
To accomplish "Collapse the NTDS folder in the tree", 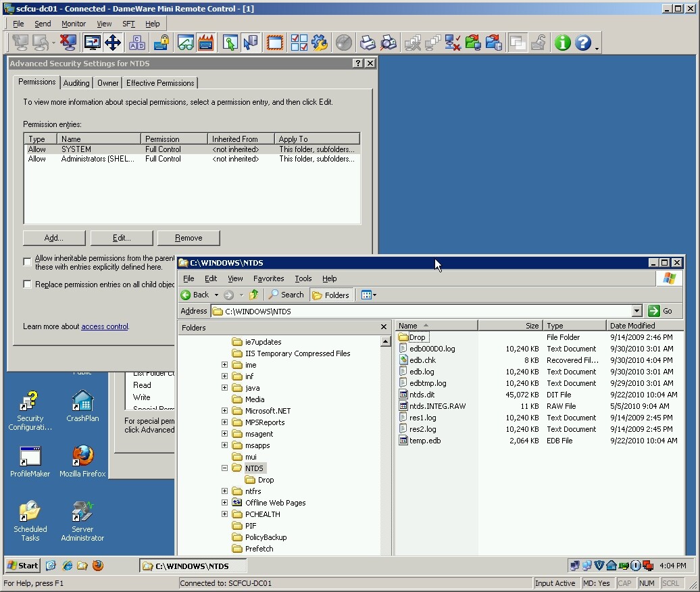I will tap(224, 468).
